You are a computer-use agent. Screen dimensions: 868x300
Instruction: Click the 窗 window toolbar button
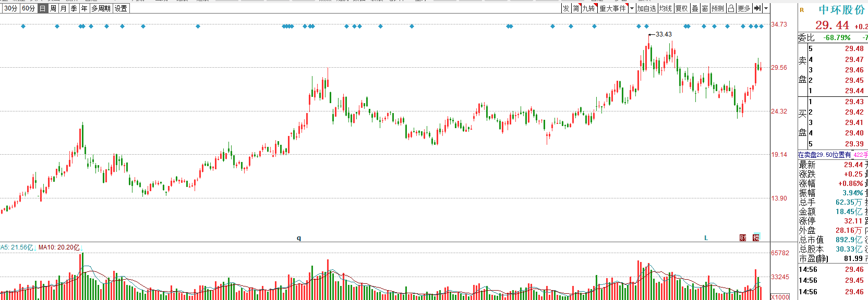tap(705, 8)
